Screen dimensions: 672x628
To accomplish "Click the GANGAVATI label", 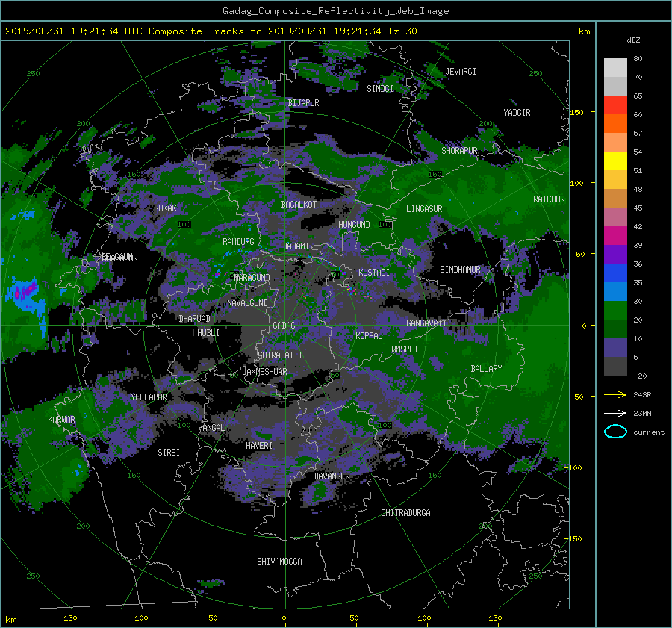I will point(426,323).
